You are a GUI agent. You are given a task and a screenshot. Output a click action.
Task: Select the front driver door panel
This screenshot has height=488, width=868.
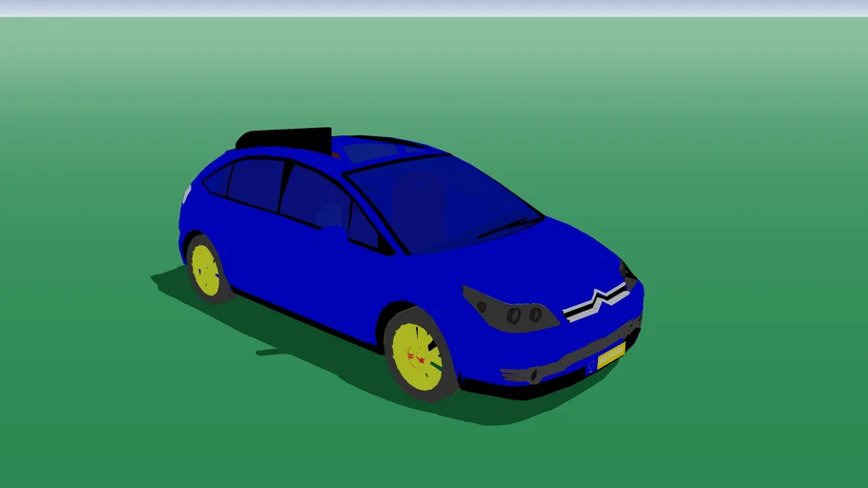point(315,267)
